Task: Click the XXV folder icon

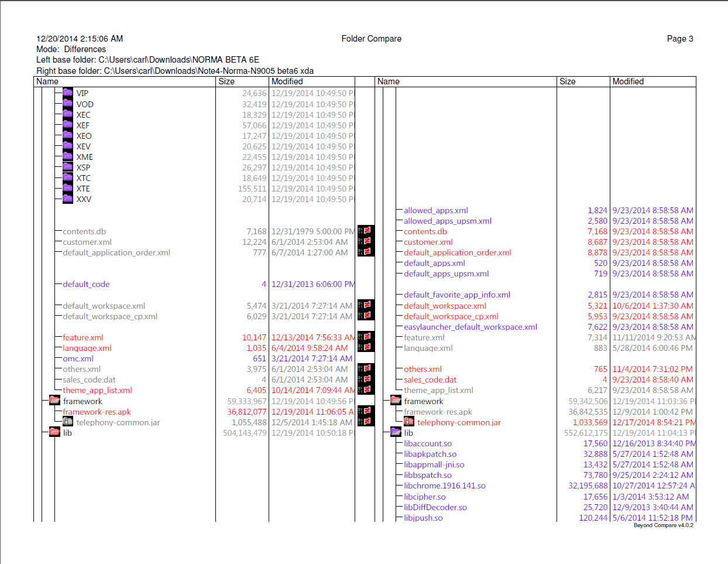Action: click(x=68, y=199)
